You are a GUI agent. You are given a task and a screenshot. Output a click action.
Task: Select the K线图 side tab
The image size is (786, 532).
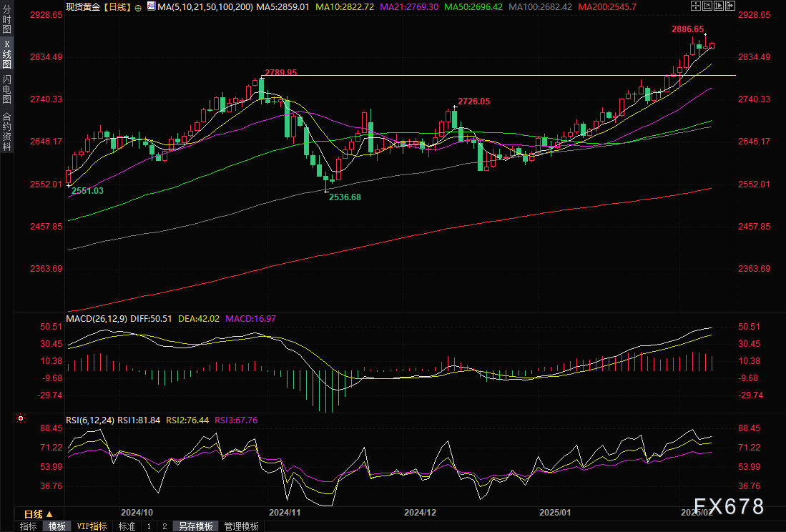coord(6,54)
